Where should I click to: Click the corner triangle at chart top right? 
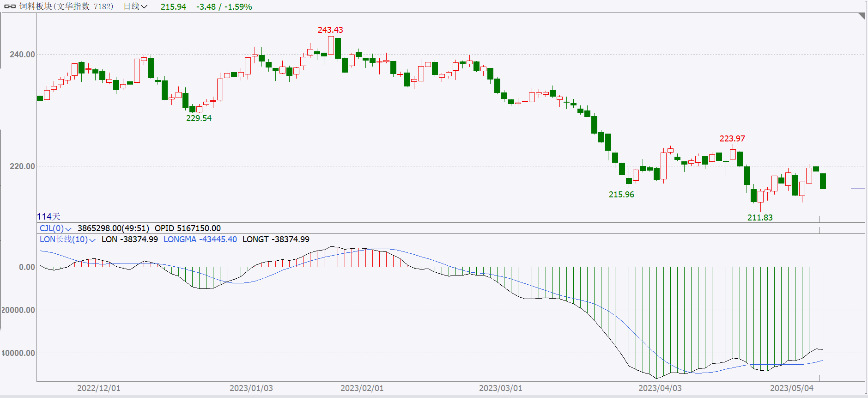[862, 16]
